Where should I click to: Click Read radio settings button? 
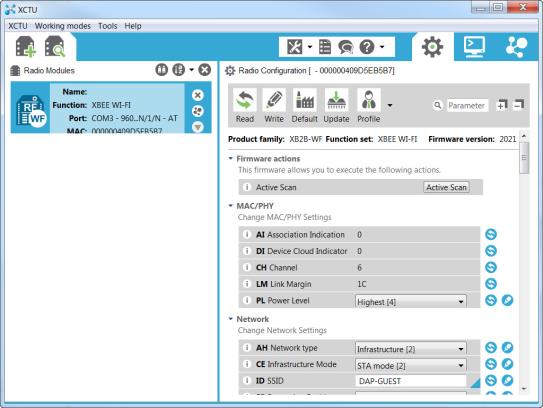point(245,106)
